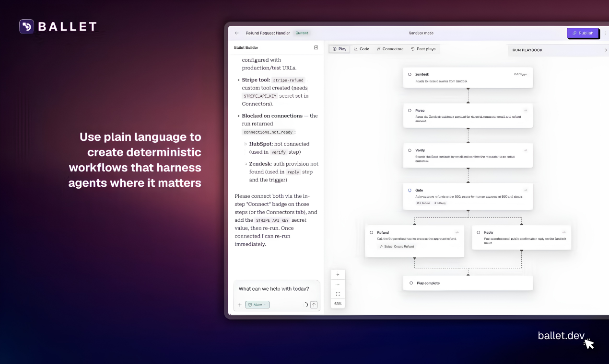Select the Refund step status circle
Image resolution: width=609 pixels, height=364 pixels.
tap(372, 232)
